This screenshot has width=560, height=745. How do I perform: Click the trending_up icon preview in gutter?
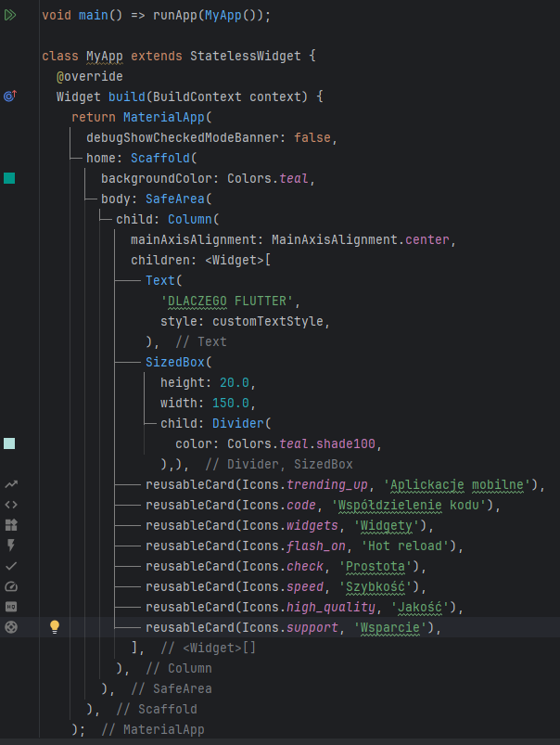point(10,484)
